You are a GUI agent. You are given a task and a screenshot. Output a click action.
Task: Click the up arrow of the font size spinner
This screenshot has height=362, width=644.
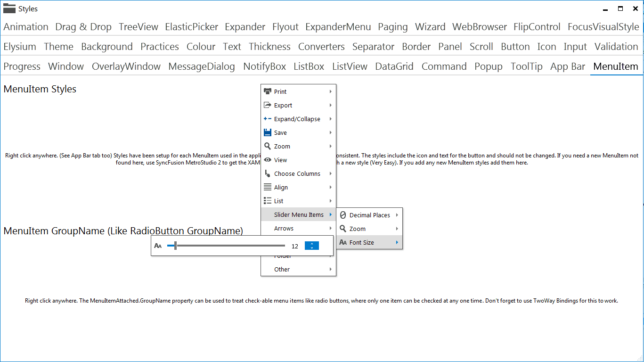[x=311, y=243]
